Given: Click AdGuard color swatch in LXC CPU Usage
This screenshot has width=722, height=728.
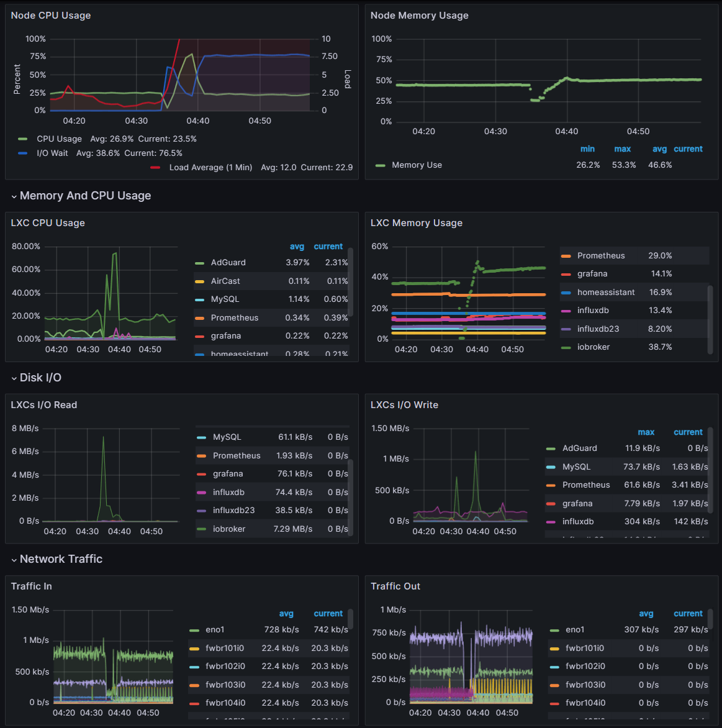Looking at the screenshot, I should pos(199,263).
